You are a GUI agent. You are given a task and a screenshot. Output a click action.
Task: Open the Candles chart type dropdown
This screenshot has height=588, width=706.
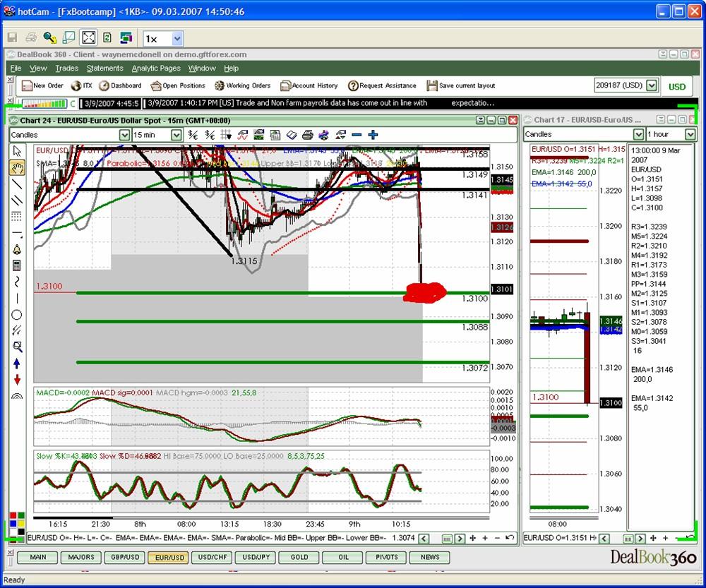pos(124,135)
